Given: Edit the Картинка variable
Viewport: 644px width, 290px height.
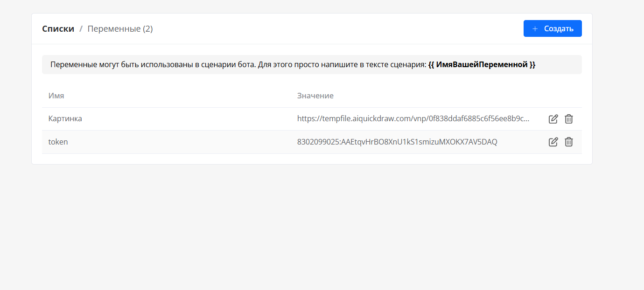Looking at the screenshot, I should [553, 119].
